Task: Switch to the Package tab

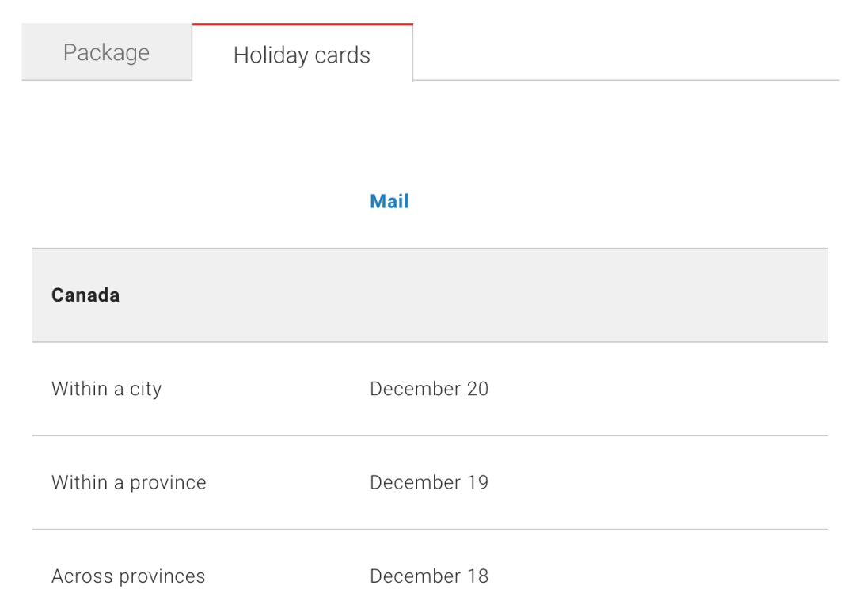Action: [107, 52]
